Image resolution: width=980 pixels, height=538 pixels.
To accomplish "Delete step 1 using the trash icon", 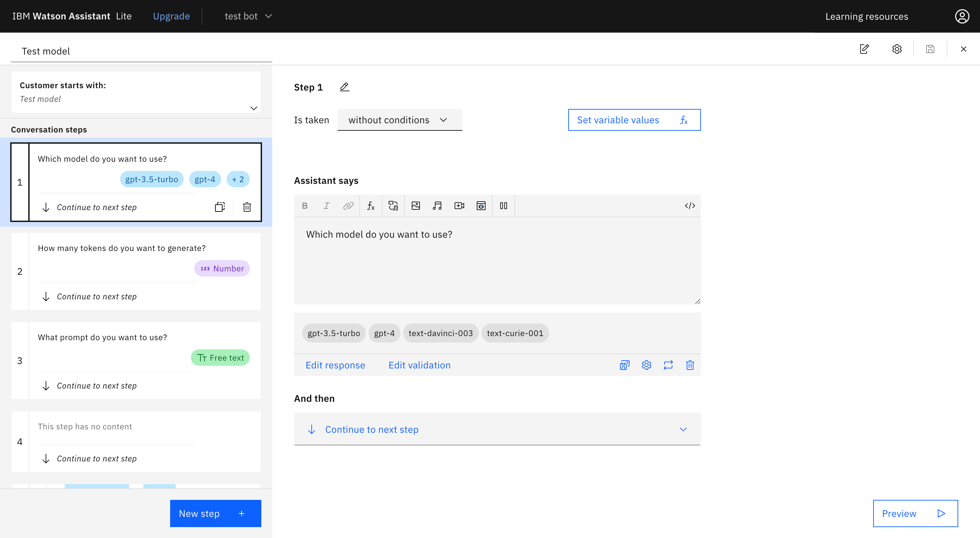I will click(x=247, y=207).
